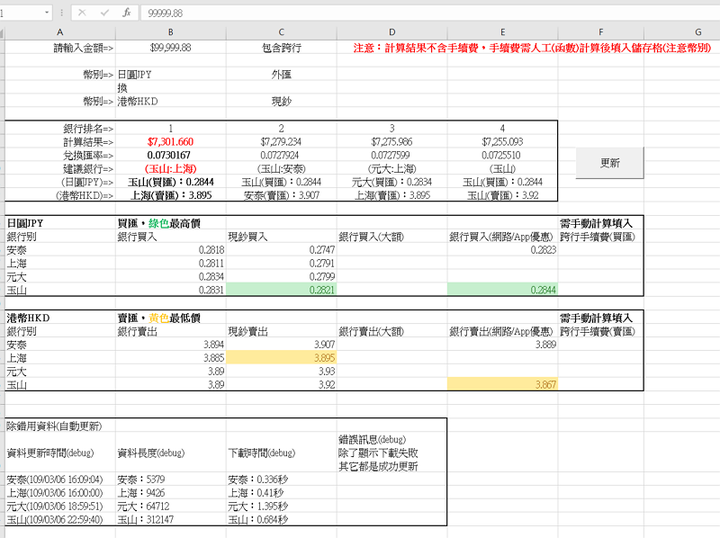Select column C header
The width and height of the screenshot is (720, 538).
[x=281, y=32]
